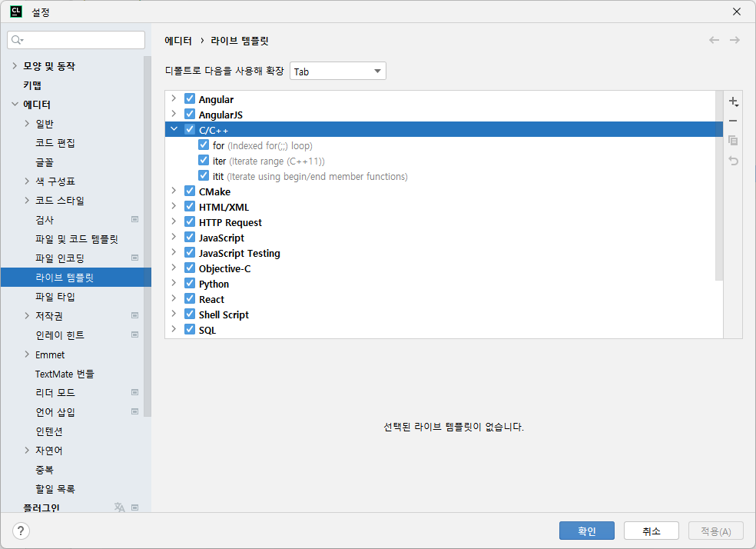
Task: Click the remove template minus icon
Action: (734, 121)
